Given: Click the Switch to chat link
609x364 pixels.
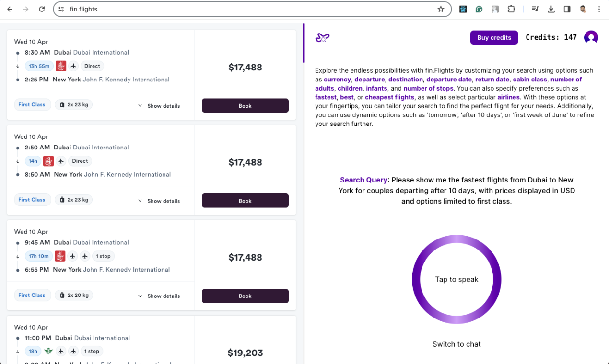Looking at the screenshot, I should 457,344.
